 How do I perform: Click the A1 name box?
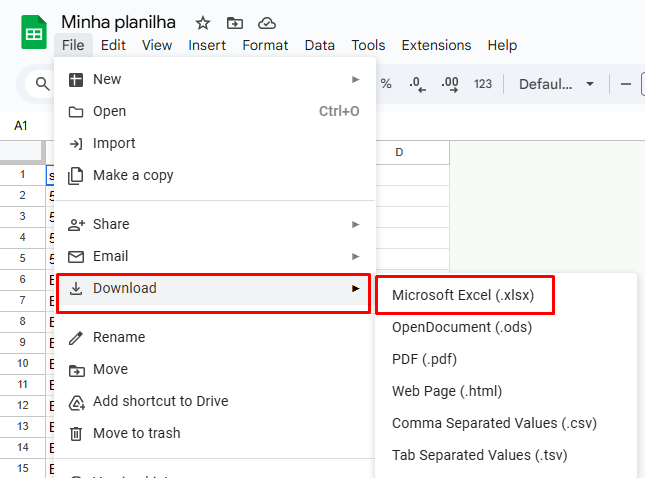[21, 125]
